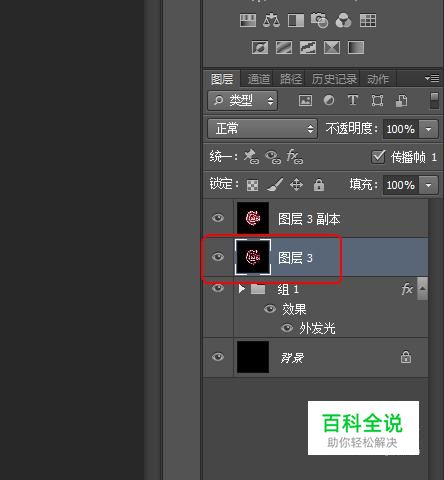
Task: Click the lock icon on 背景 layer
Action: point(406,357)
